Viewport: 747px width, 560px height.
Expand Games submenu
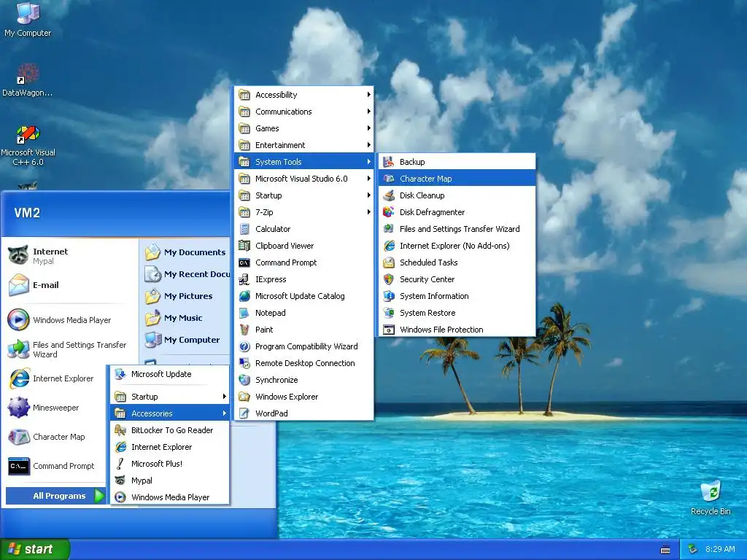(x=304, y=128)
